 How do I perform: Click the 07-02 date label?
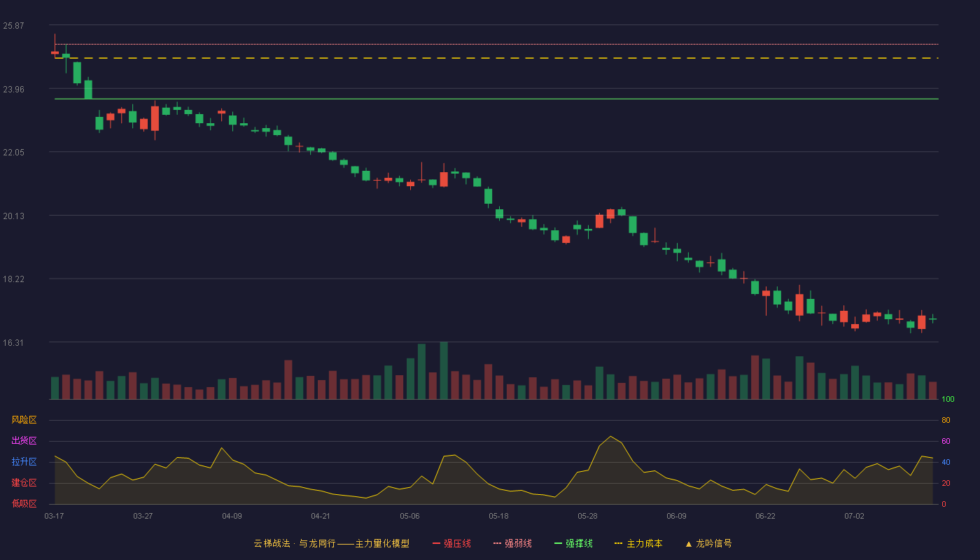click(854, 516)
